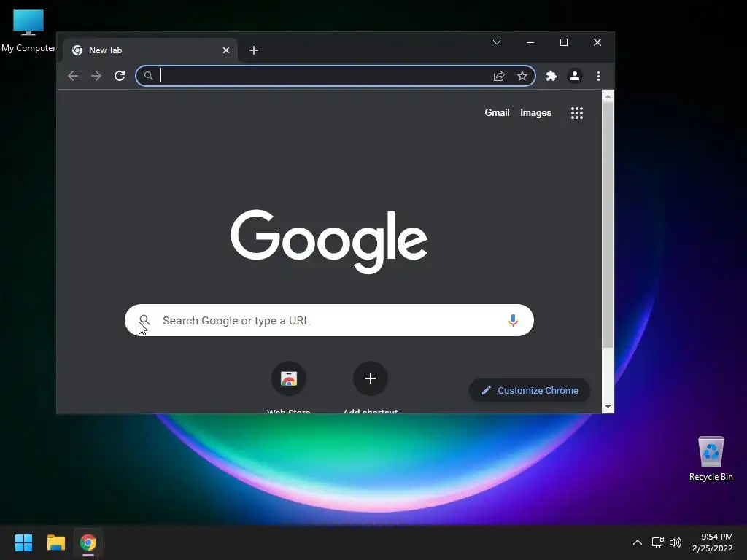747x560 pixels.
Task: Bookmark this tab with the star icon
Action: pyautogui.click(x=522, y=76)
